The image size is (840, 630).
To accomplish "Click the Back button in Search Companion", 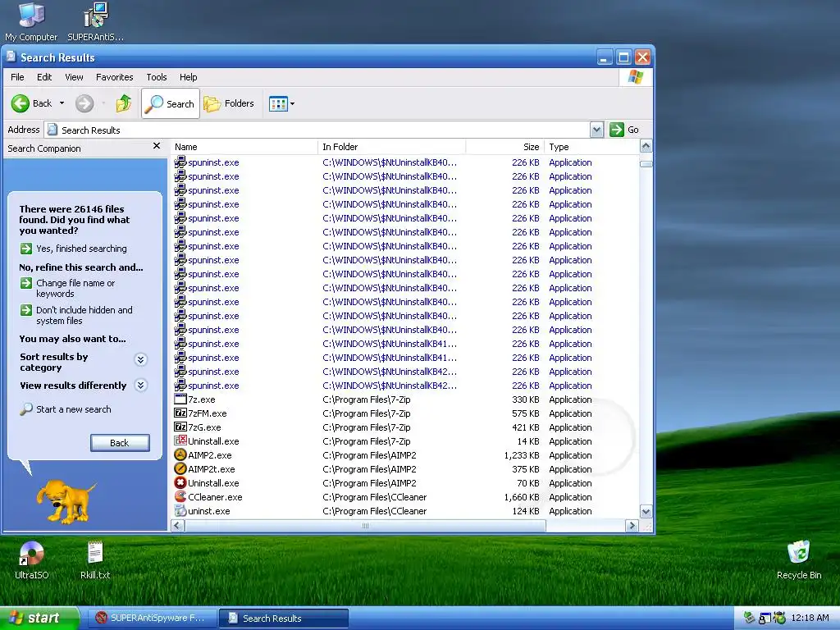I will (x=120, y=443).
